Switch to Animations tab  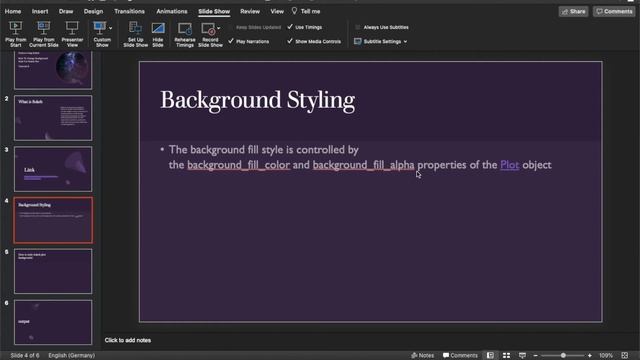172,11
